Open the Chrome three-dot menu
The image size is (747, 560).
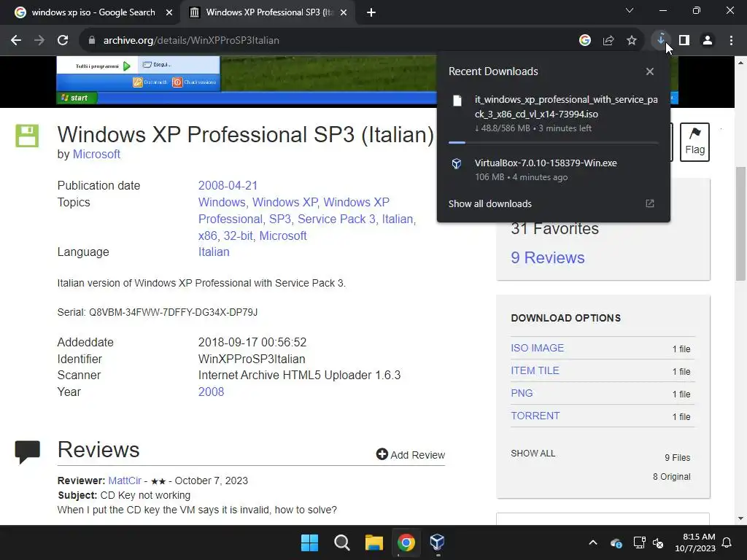tap(731, 41)
